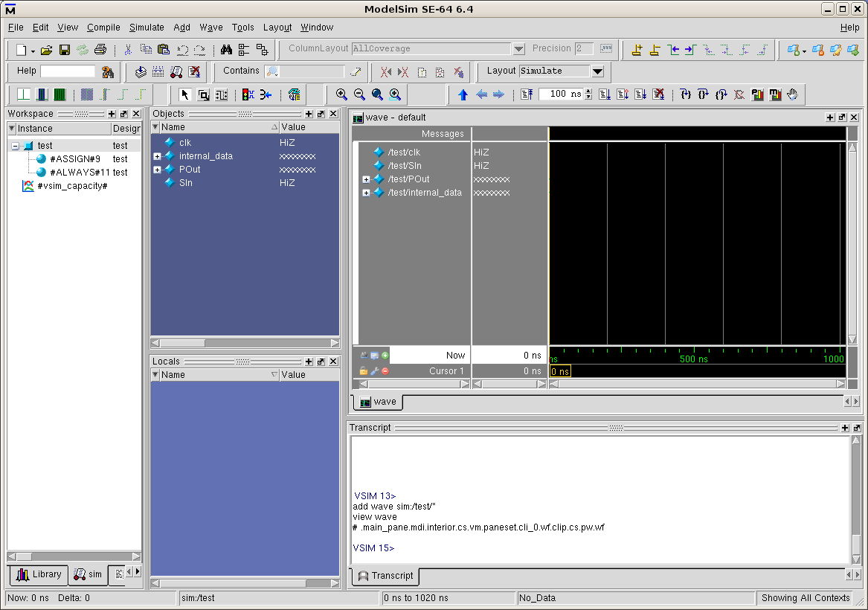Click the Print icon in toolbar
The image size is (868, 610).
pyautogui.click(x=100, y=50)
